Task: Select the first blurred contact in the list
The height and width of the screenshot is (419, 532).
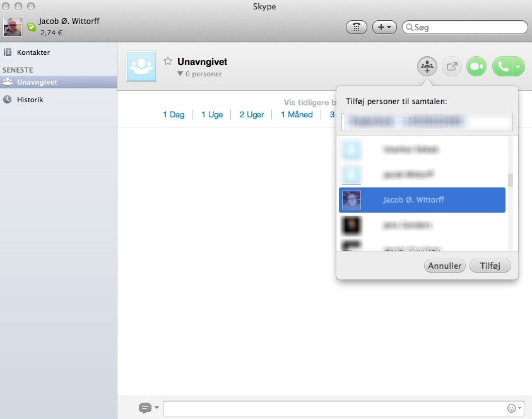Action: coord(422,150)
